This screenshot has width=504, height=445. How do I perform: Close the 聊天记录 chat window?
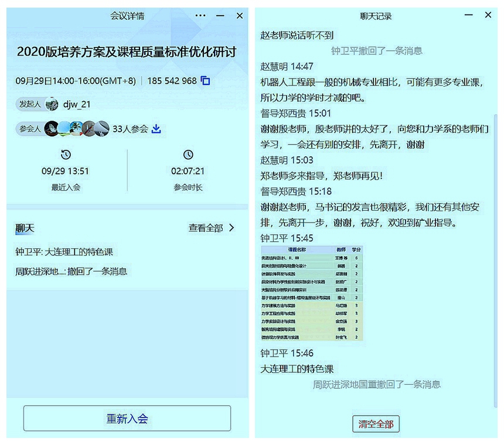click(x=488, y=16)
